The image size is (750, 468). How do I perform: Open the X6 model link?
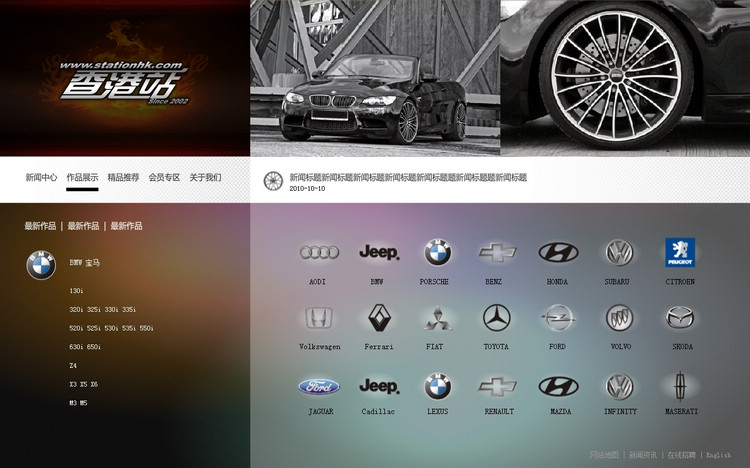[x=94, y=384]
